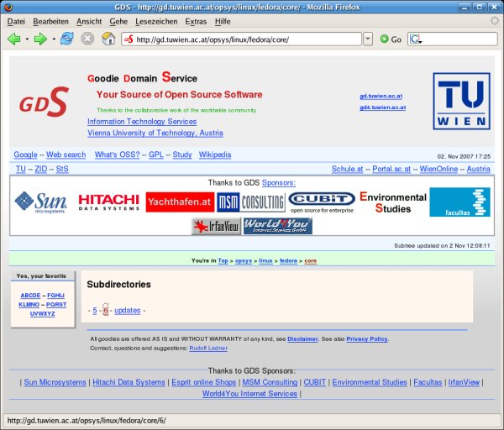Click the green Forward arrow button

(x=39, y=39)
